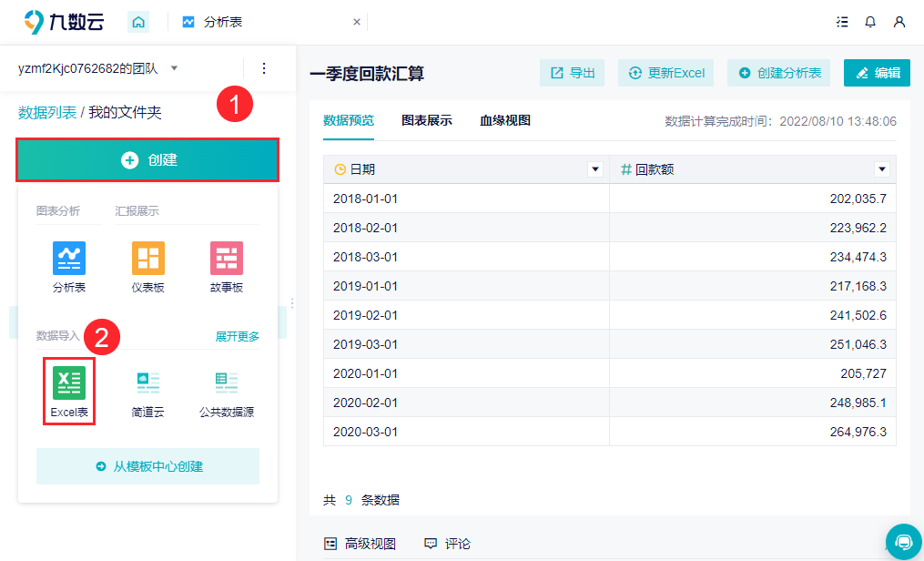Screen dimensions: 924x561
Task: Click the home icon in top bar
Action: (x=137, y=22)
